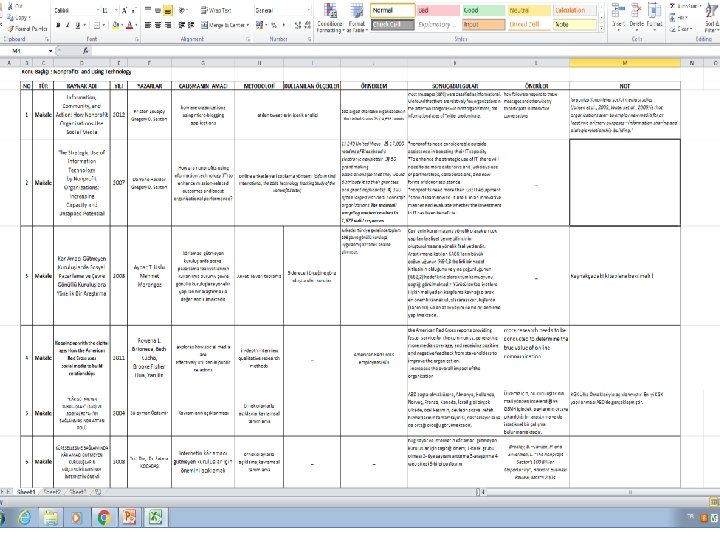
Task: Toggle the highlighted Bottom Align button
Action: (168, 10)
